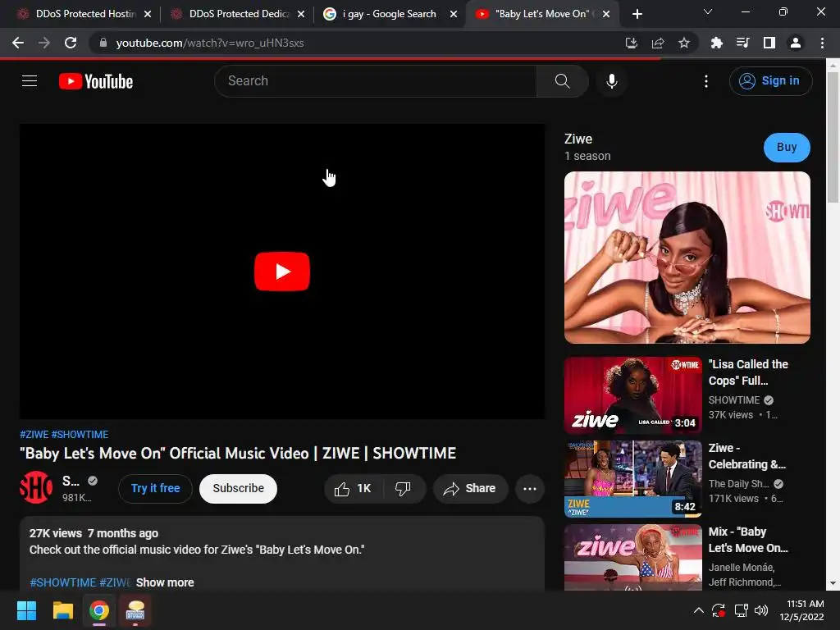Viewport: 840px width, 630px height.
Task: Open Chrome extensions puzzle icon
Action: pos(716,43)
